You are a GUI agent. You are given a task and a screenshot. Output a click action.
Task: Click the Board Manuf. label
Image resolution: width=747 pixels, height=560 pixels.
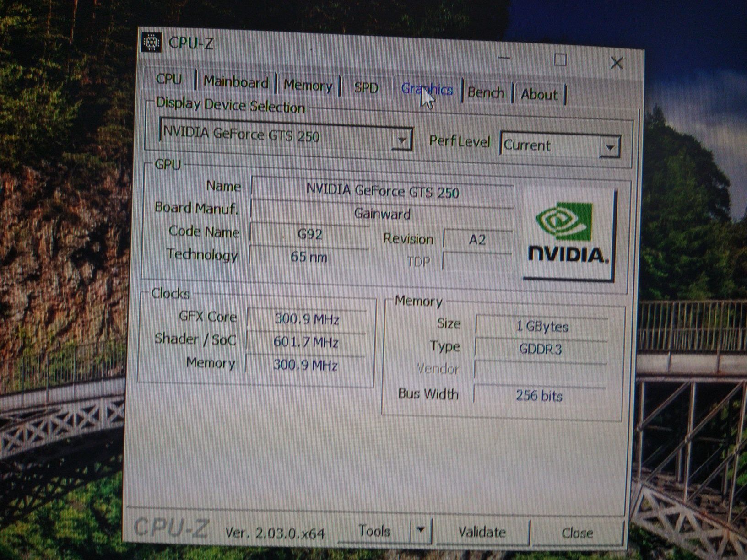(x=196, y=208)
